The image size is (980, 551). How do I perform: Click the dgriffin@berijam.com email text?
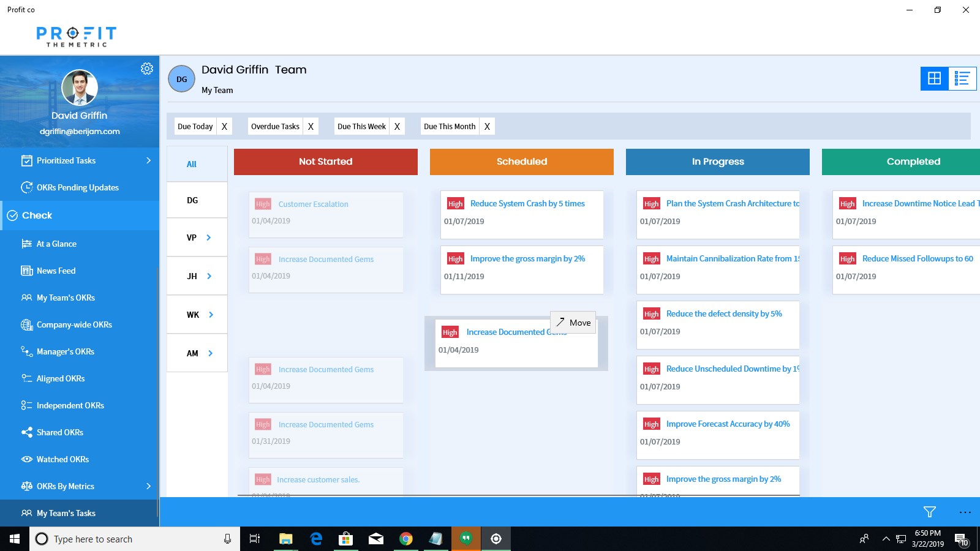pos(80,132)
